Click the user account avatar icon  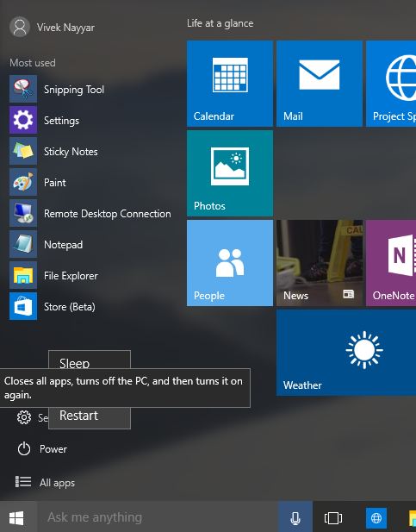20,27
